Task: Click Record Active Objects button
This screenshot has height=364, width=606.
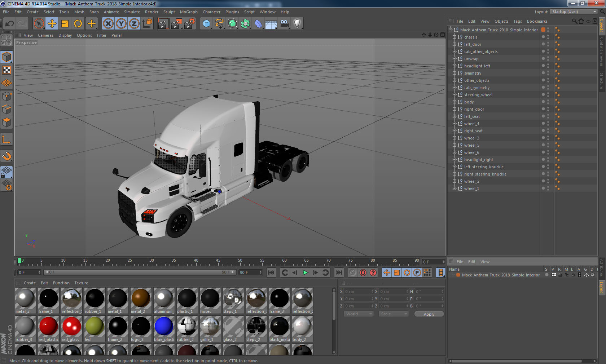Action: (353, 272)
